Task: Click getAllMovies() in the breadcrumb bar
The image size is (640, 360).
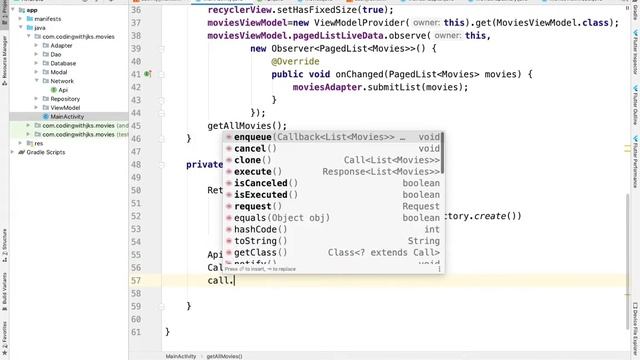Action: pos(224,356)
